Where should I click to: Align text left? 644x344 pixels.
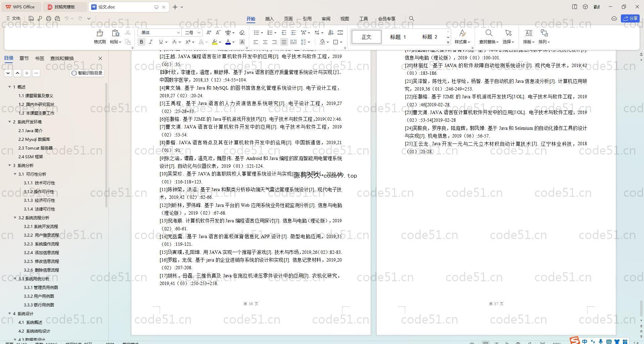(256, 42)
